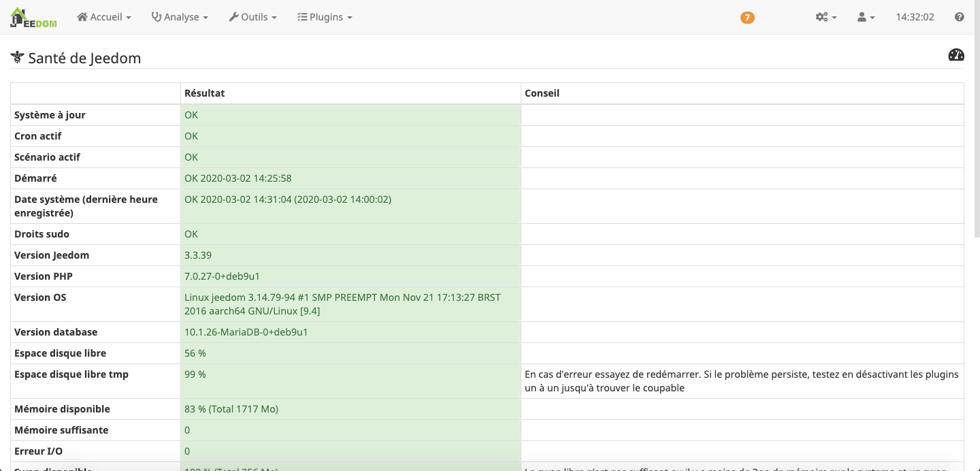Viewport: 980px width, 471px height.
Task: Click the page's vertical scrollbar
Action: point(977,136)
